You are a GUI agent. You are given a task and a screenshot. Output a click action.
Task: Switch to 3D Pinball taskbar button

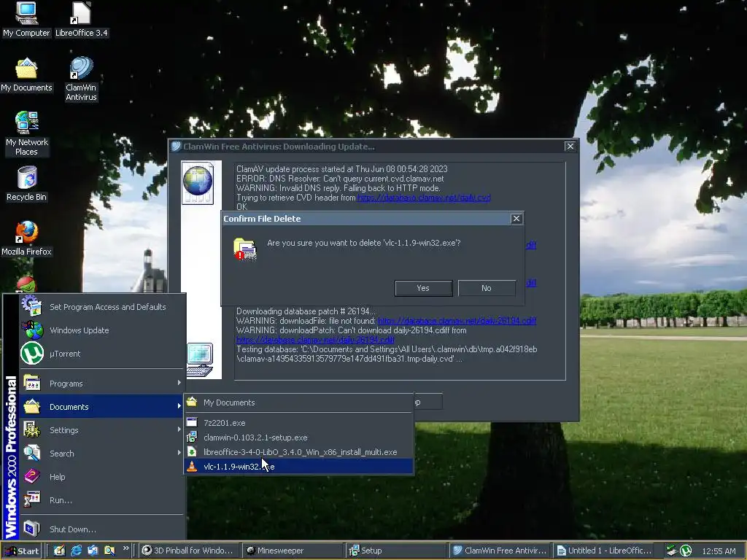pyautogui.click(x=189, y=551)
